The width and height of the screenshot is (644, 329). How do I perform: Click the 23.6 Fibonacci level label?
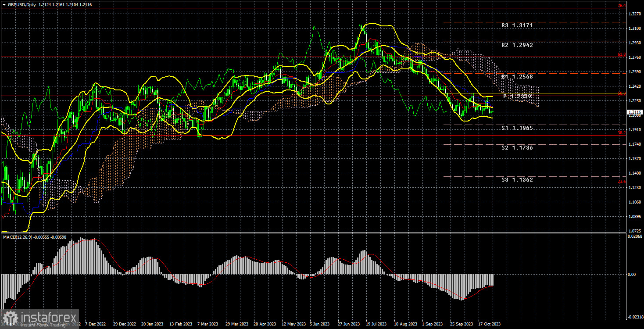pyautogui.click(x=622, y=182)
